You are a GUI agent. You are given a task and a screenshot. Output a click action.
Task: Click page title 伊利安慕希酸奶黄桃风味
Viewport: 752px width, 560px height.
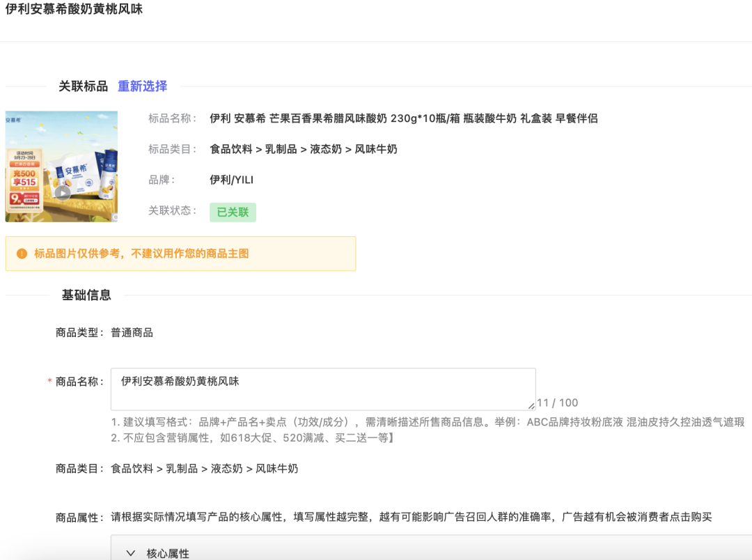[74, 9]
